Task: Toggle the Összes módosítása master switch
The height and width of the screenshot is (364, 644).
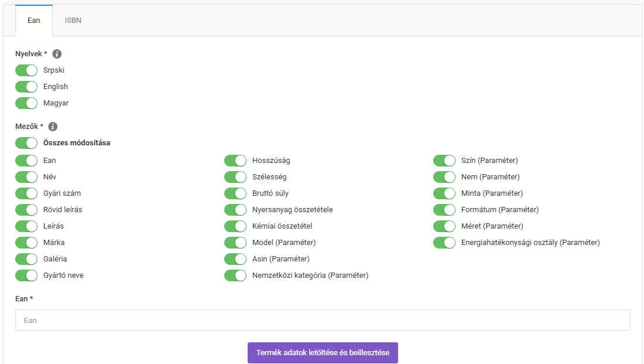Action: (x=26, y=143)
